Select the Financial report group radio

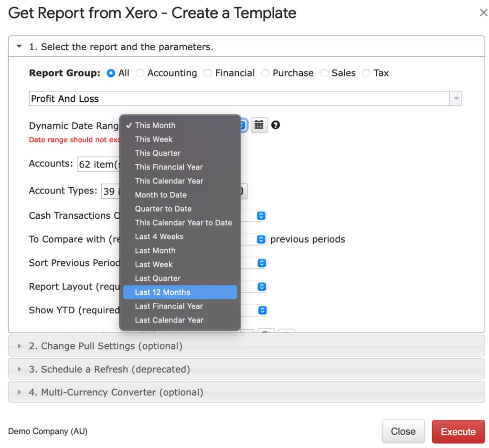click(x=208, y=73)
